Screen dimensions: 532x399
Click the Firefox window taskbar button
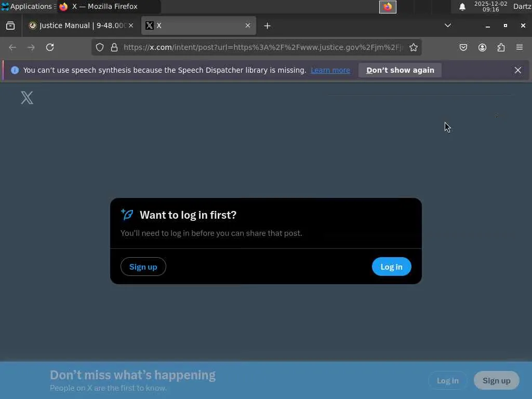(109, 6)
